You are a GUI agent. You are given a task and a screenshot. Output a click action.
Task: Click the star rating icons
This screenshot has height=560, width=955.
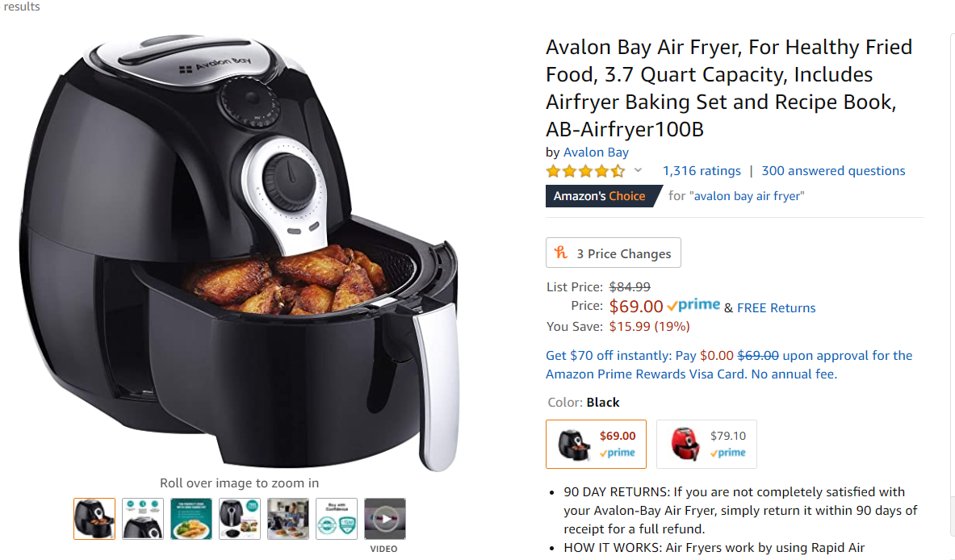(x=585, y=171)
